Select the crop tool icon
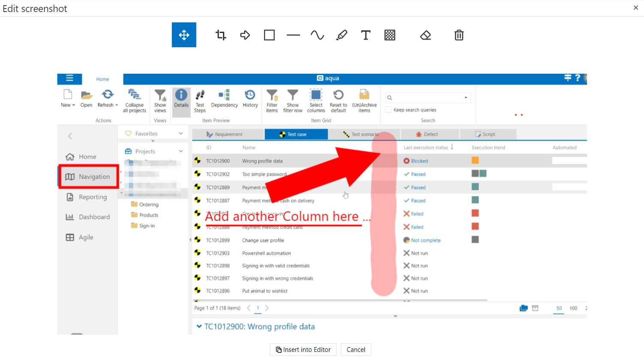The width and height of the screenshot is (644, 360). [x=221, y=35]
